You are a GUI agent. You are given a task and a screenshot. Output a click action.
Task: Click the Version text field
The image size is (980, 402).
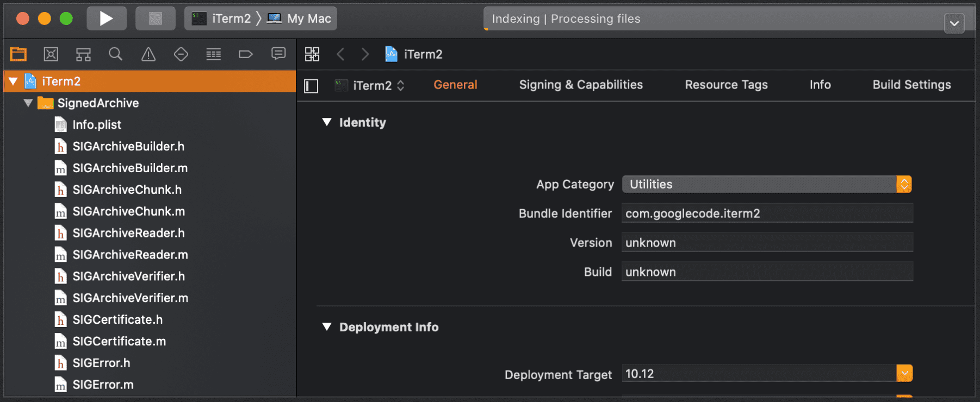(767, 243)
